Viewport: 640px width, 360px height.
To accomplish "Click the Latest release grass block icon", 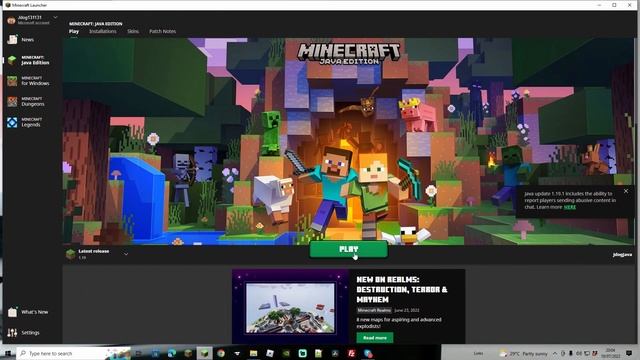I will pos(71,254).
